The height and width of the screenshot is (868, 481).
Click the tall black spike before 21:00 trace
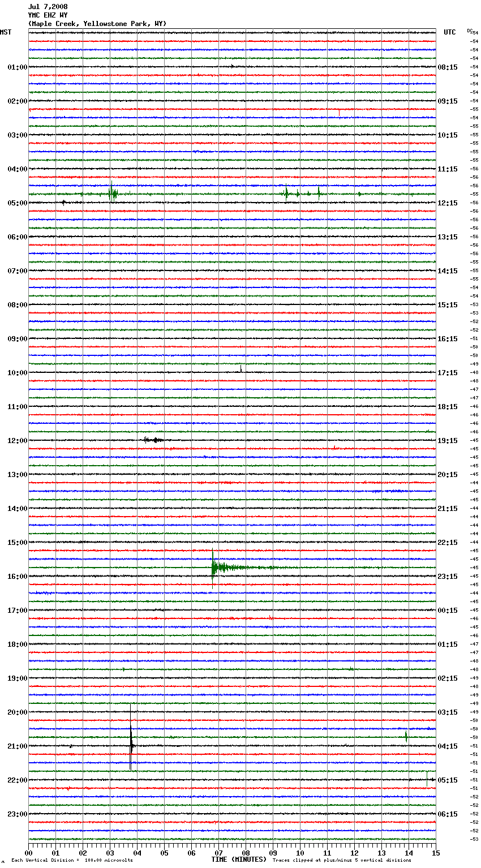coord(131,737)
